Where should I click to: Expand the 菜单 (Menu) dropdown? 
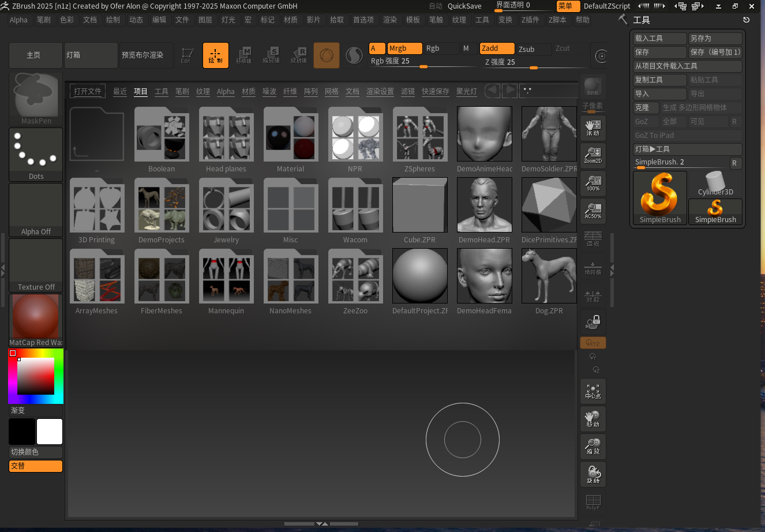568,6
